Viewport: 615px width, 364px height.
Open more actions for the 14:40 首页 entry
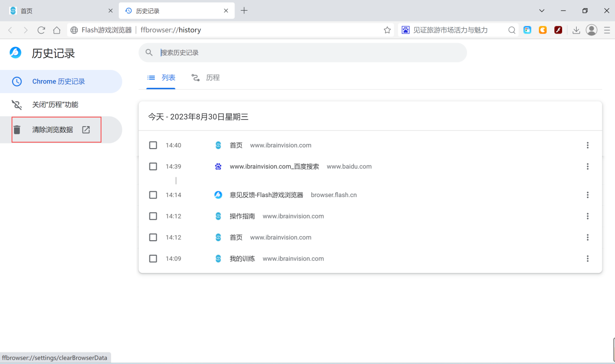click(x=587, y=145)
